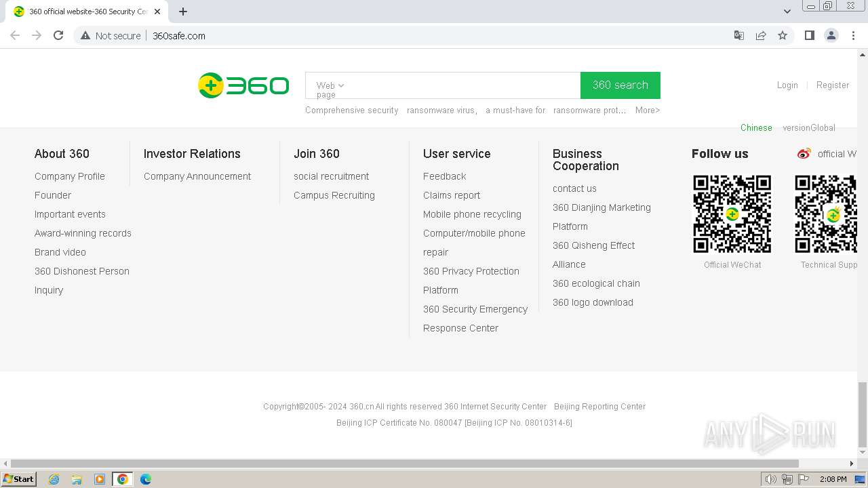Open the Company Profile link
868x488 pixels.
click(x=70, y=176)
